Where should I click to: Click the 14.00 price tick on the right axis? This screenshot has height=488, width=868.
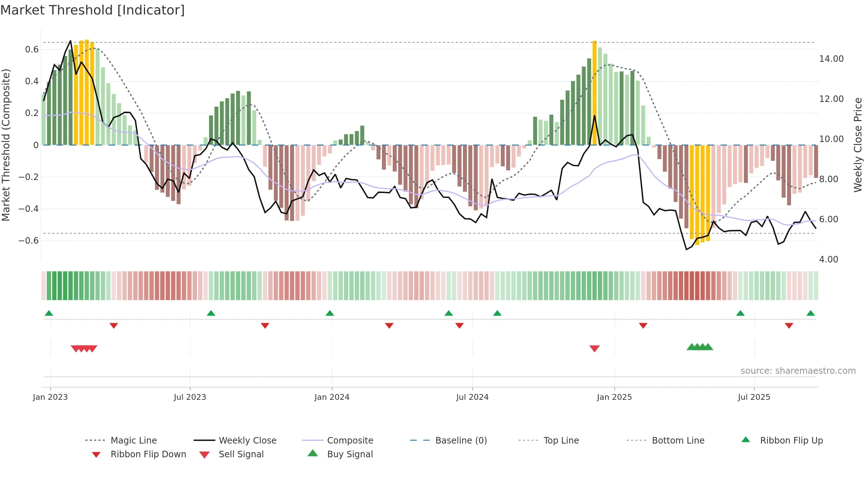pos(831,59)
